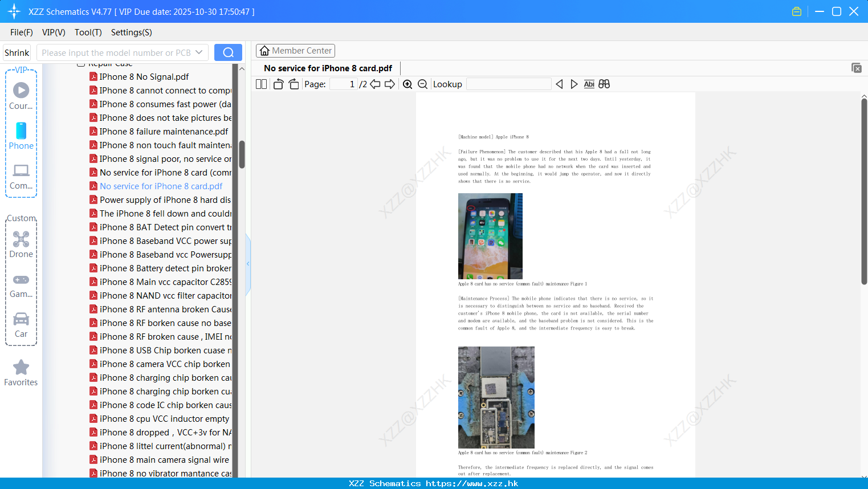
Task: Go to the previous page arrow
Action: 375,84
